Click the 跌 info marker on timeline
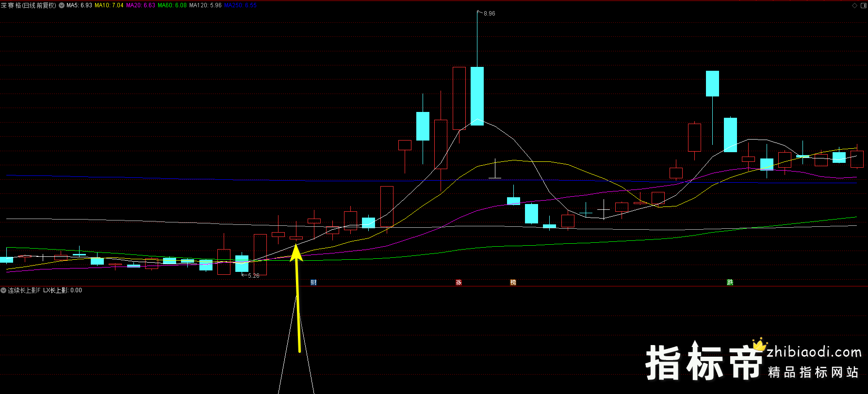This screenshot has width=868, height=394. click(730, 283)
